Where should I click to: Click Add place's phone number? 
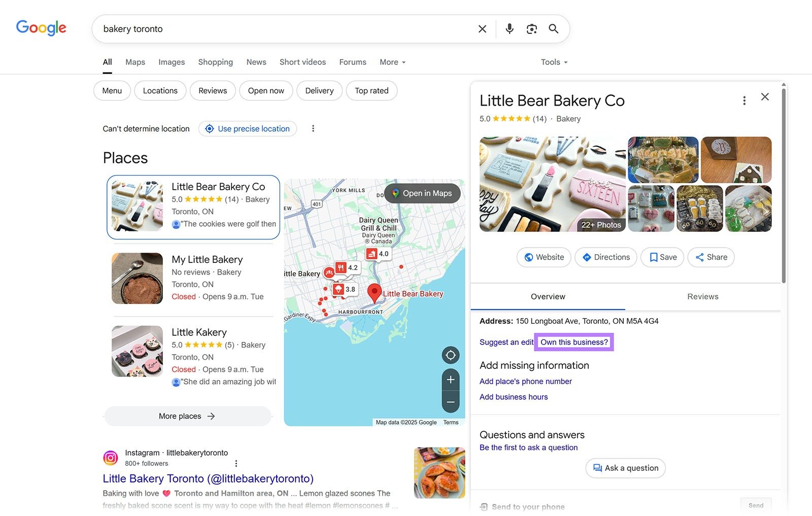[526, 381]
